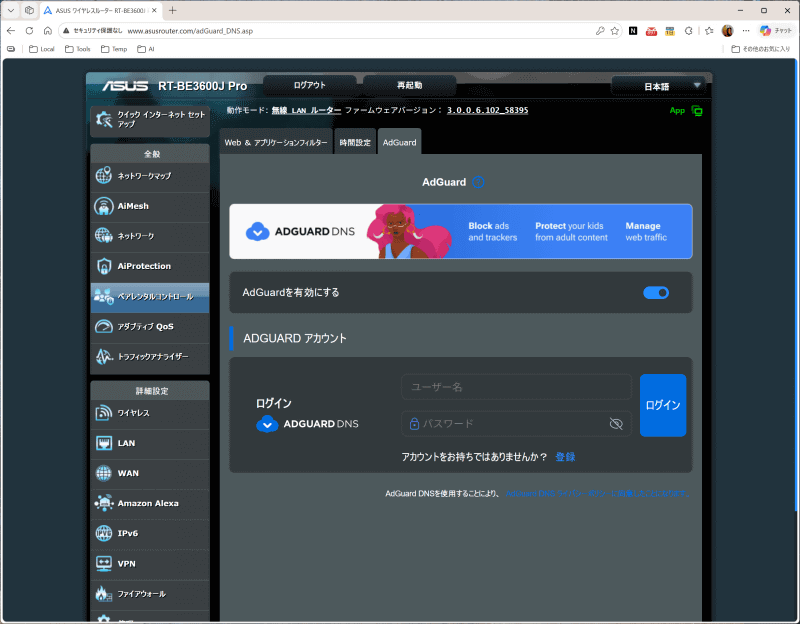Switch to Web & アプリケーションフィルター tab
Viewport: 800px width, 624px height.
click(276, 142)
